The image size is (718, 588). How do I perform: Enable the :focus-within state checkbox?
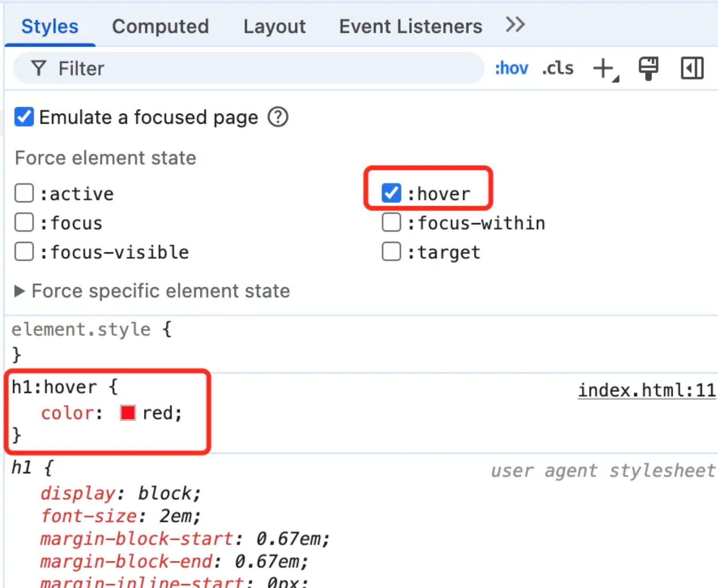click(391, 223)
